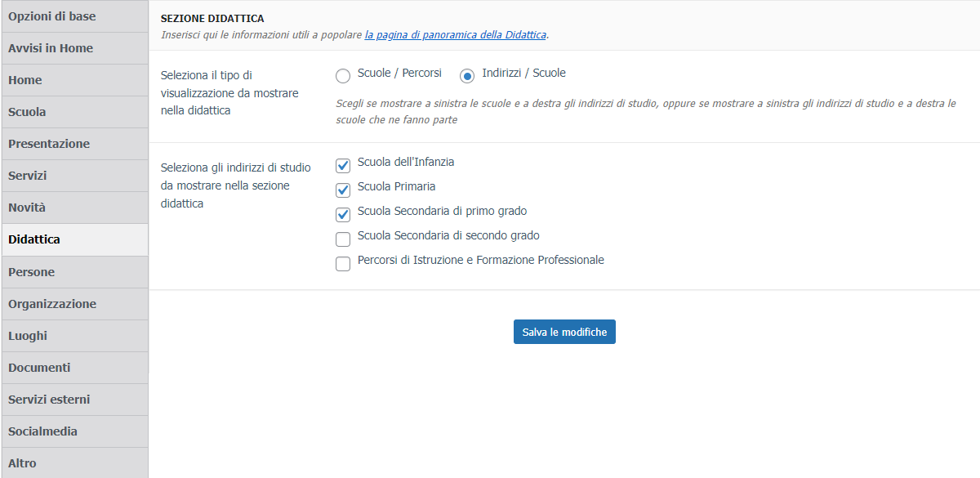Uncheck Scuola Primaria checkbox
Screen dimensions: 980x478
pyautogui.click(x=343, y=190)
